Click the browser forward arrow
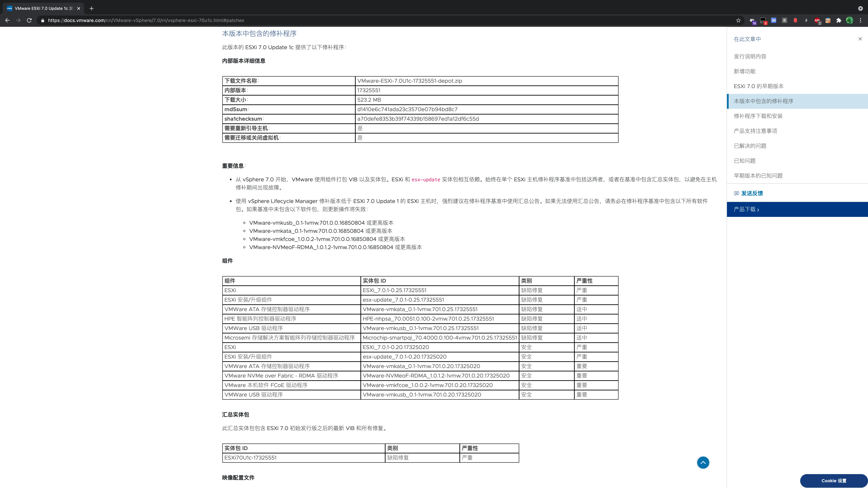868x488 pixels. coord(18,20)
